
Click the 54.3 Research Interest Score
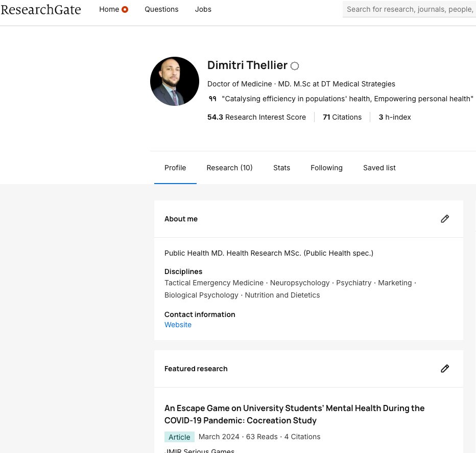point(256,117)
